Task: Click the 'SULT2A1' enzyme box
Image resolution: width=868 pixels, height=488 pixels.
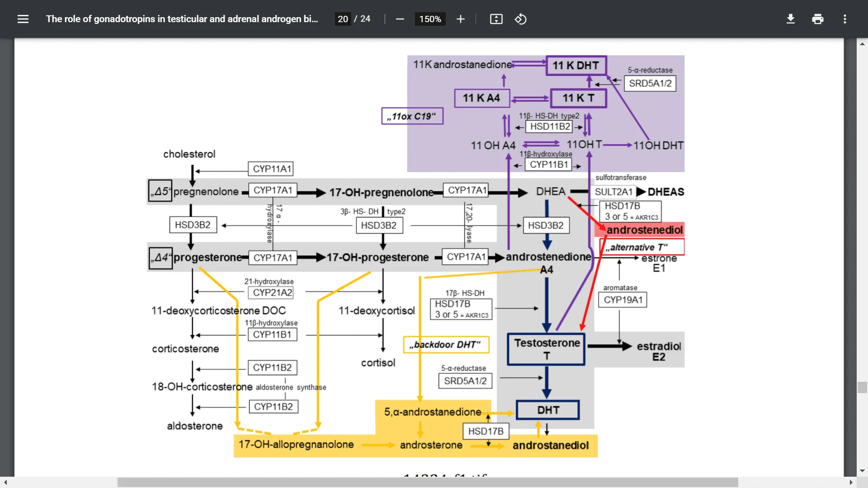Action: pyautogui.click(x=613, y=192)
